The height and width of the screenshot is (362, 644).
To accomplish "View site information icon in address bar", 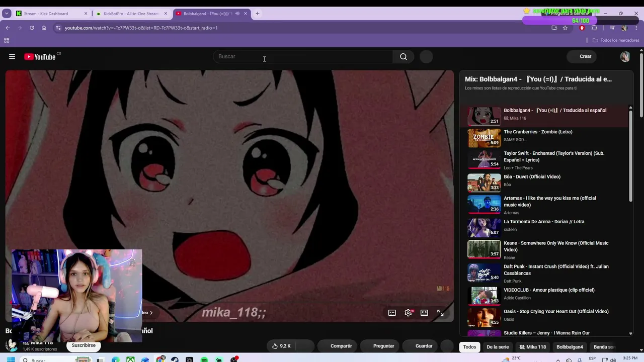I will coord(58,28).
